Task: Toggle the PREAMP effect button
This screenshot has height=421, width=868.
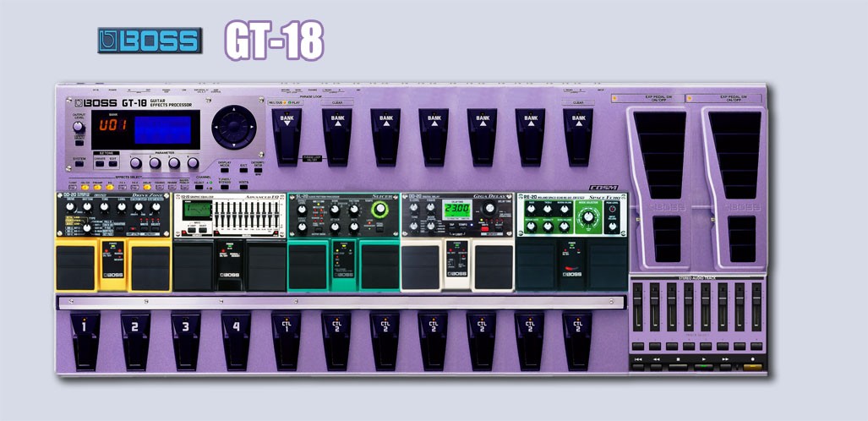Action: tap(97, 187)
